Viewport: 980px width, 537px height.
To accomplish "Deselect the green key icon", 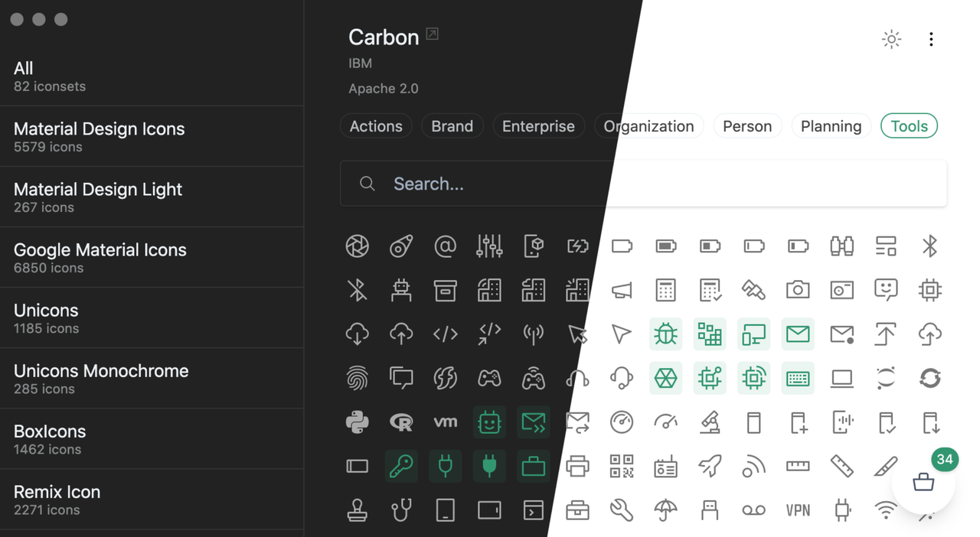I will (401, 466).
